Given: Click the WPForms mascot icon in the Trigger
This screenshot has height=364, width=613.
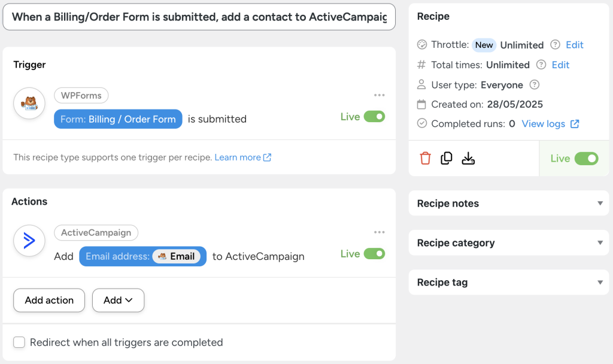Looking at the screenshot, I should point(29,104).
